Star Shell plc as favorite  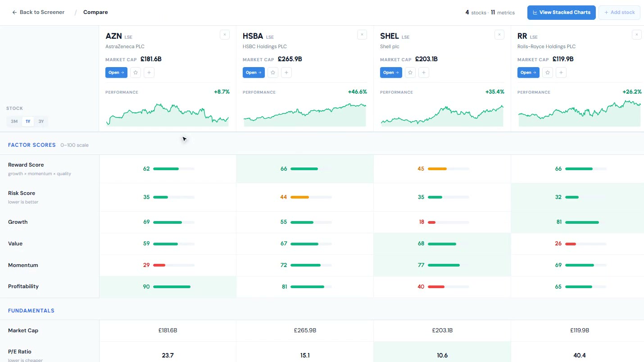point(410,72)
